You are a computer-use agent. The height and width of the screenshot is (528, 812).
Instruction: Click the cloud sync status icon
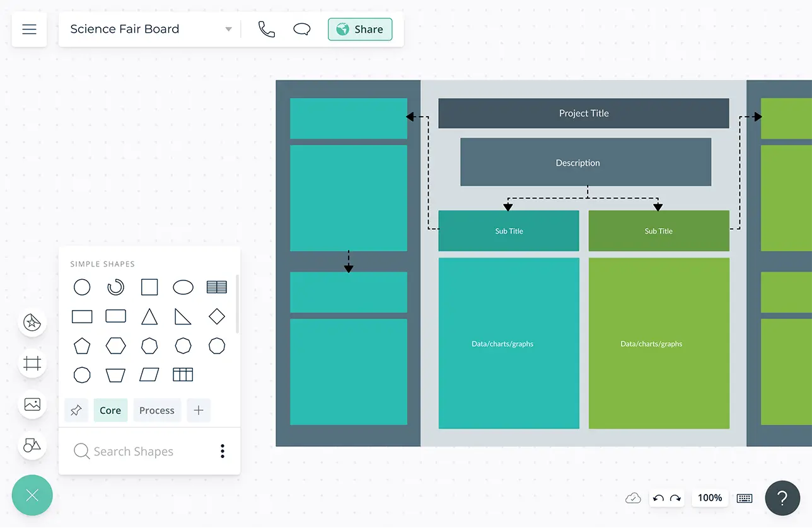[x=633, y=498]
